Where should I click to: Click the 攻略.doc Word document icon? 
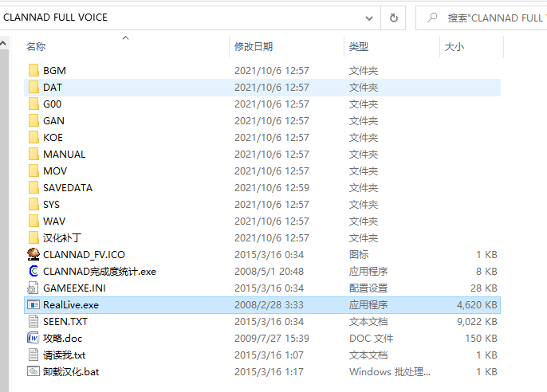point(33,338)
